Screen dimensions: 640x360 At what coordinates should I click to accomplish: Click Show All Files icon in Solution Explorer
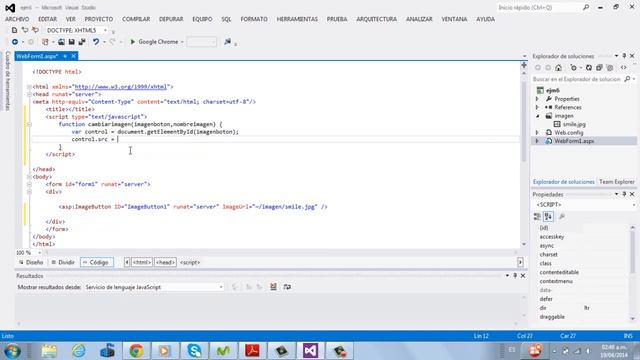(x=610, y=68)
